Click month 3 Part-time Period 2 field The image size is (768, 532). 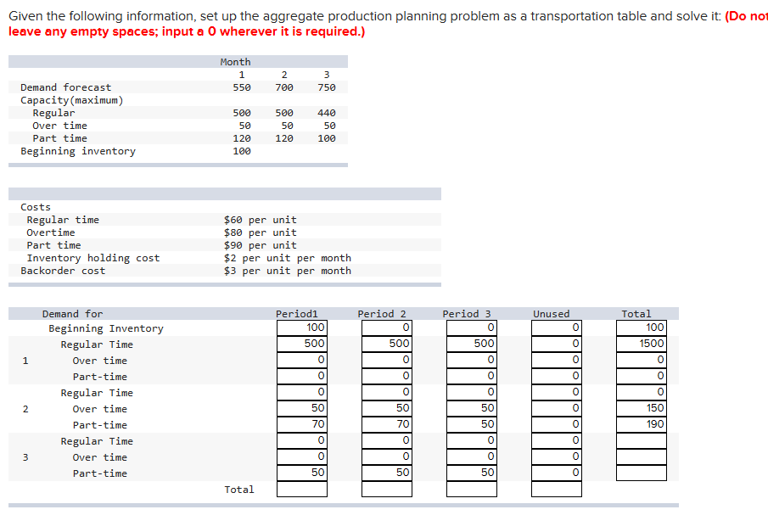pyautogui.click(x=387, y=473)
